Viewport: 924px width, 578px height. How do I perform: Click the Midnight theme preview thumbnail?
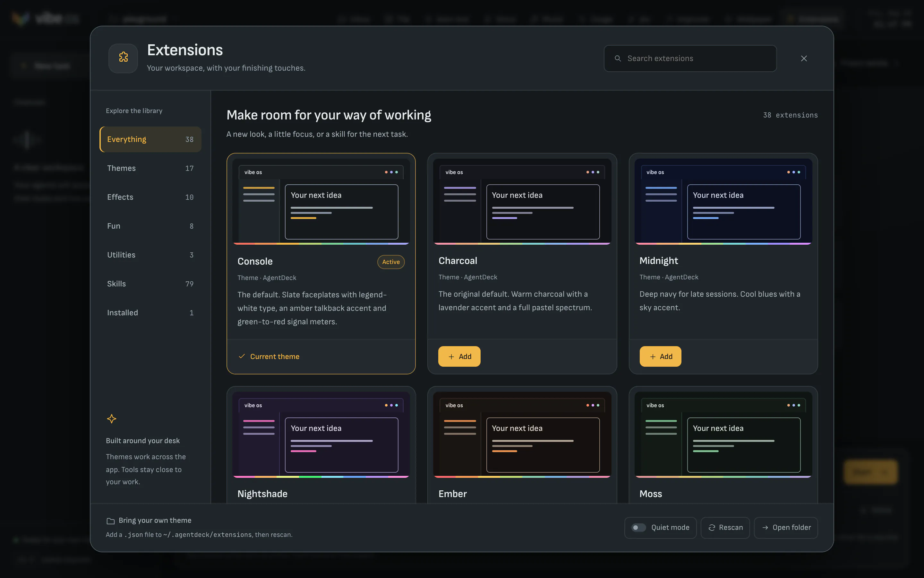tap(723, 201)
